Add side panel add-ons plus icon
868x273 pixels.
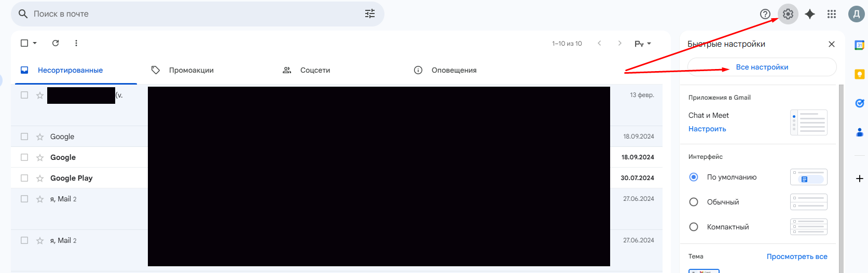pos(859,179)
